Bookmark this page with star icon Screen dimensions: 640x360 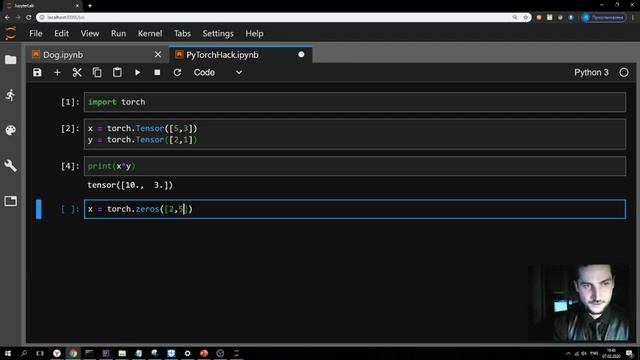[x=526, y=17]
